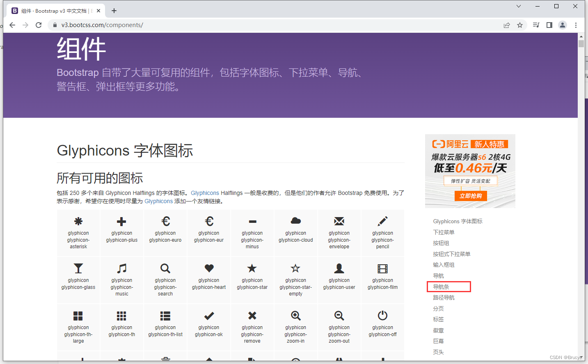Screen dimensions: 588x364
Task: Select the glyphicon-user icon
Action: (x=339, y=268)
